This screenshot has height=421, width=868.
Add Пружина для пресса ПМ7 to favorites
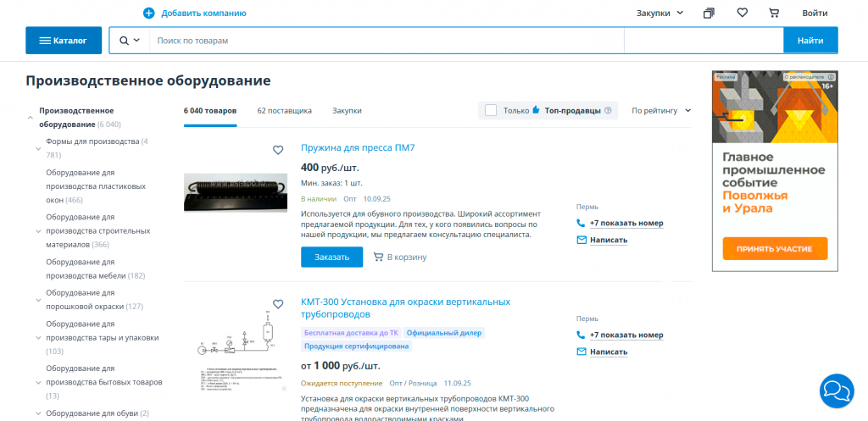278,150
